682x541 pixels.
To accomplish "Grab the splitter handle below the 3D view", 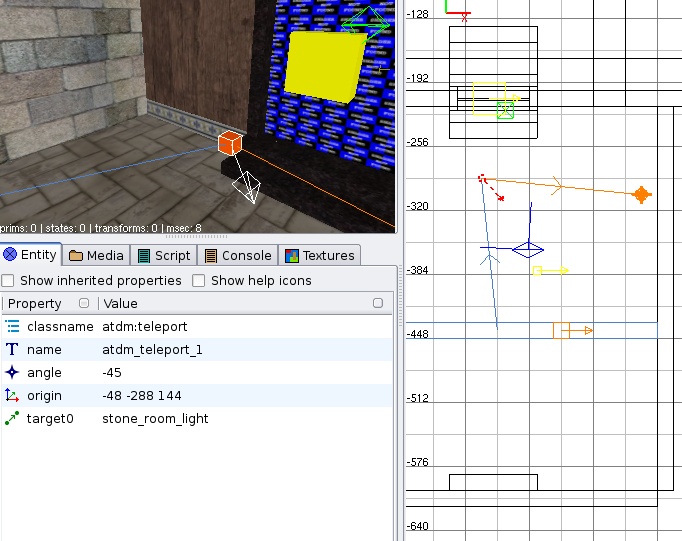I will [x=196, y=237].
